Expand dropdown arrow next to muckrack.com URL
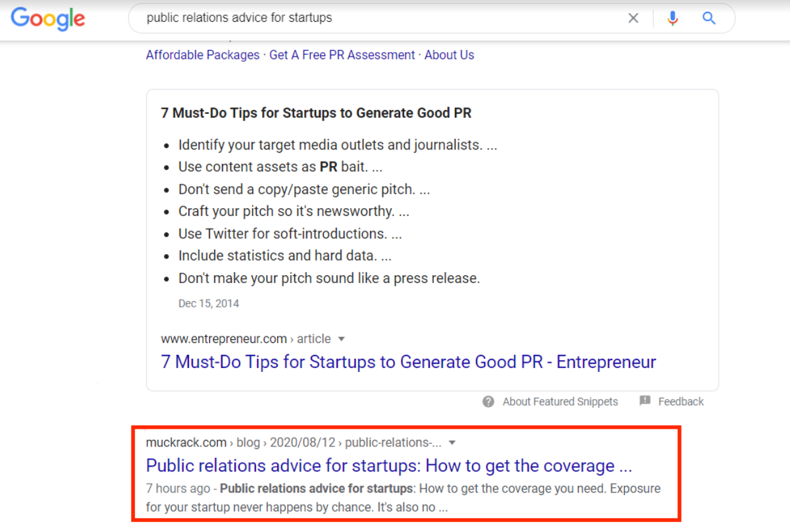 click(452, 442)
